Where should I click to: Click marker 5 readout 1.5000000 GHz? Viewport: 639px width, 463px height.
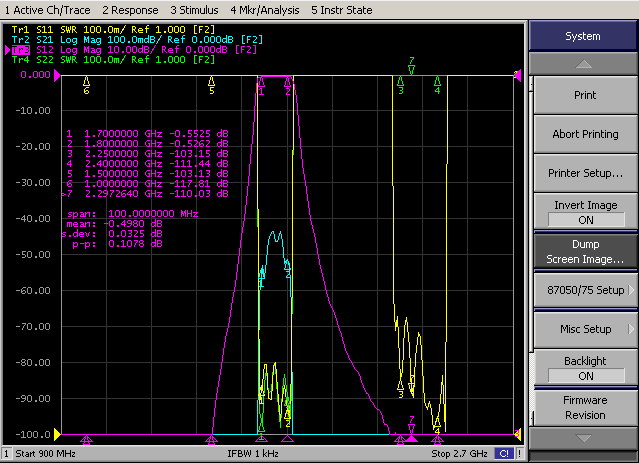coord(147,174)
